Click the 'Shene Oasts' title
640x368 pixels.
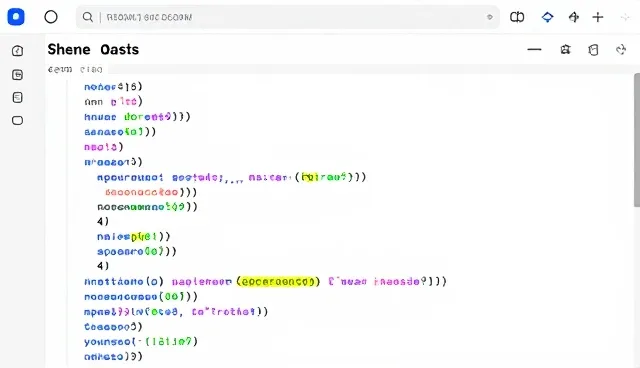pyautogui.click(x=93, y=49)
